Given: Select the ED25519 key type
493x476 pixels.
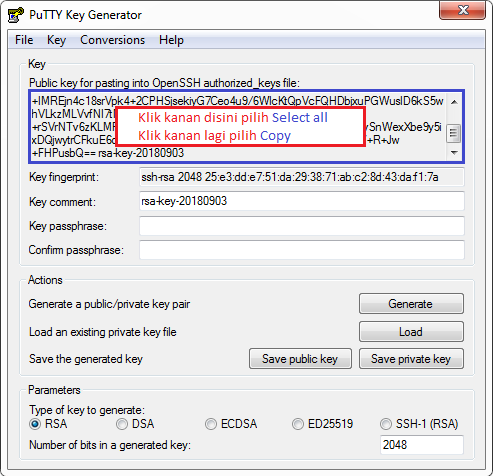Looking at the screenshot, I should click(x=298, y=424).
